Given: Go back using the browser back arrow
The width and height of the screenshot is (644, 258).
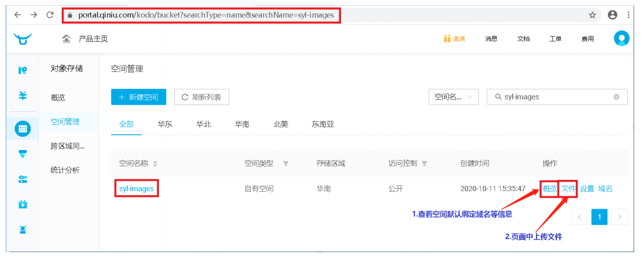Looking at the screenshot, I should click(17, 15).
